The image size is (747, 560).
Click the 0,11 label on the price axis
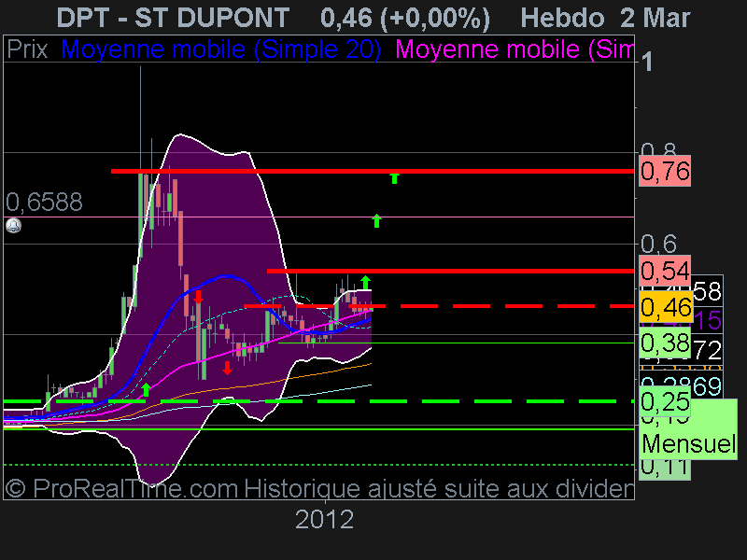[x=664, y=468]
